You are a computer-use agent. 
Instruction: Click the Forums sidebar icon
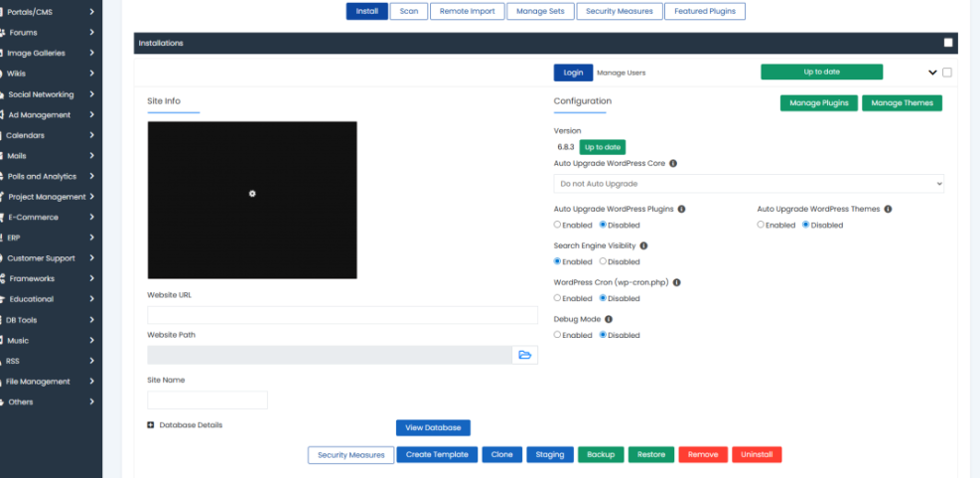pyautogui.click(x=3, y=33)
